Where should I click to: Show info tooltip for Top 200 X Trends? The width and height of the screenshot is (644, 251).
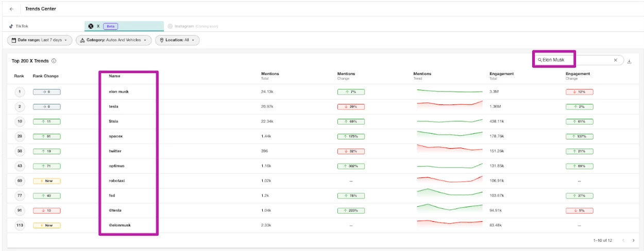click(54, 61)
